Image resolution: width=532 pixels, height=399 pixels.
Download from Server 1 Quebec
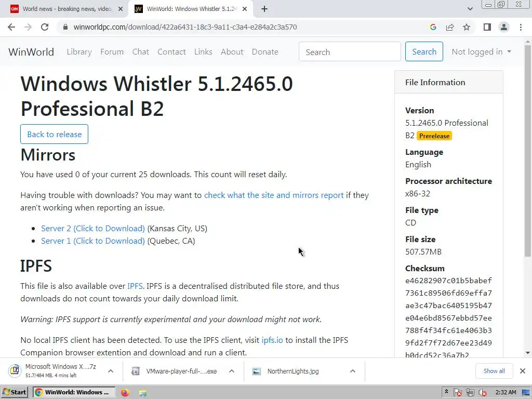[x=93, y=241]
